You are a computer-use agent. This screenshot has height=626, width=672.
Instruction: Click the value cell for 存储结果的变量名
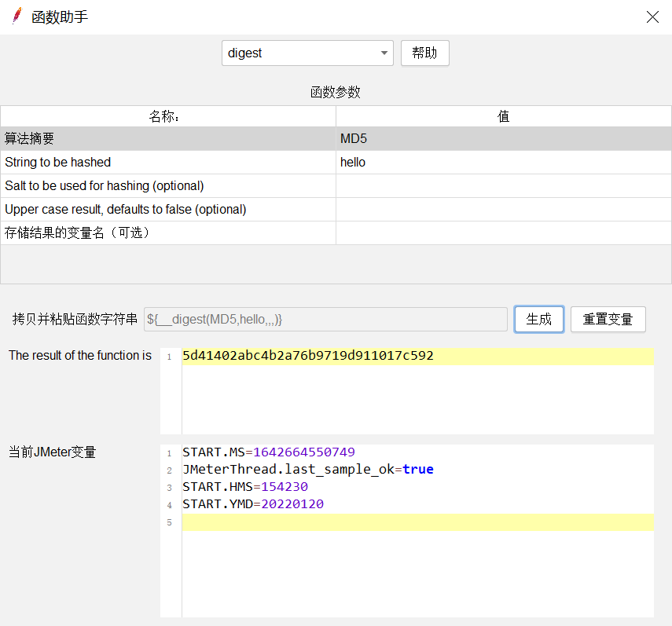click(504, 233)
